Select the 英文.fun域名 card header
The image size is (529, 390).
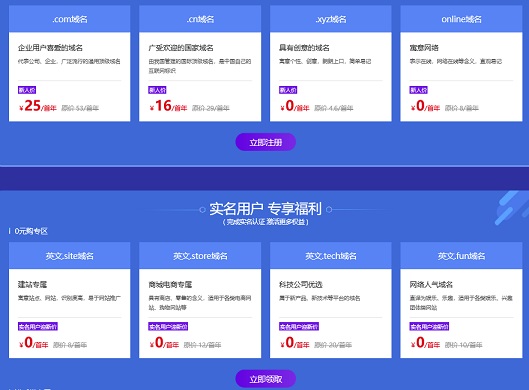(x=461, y=256)
